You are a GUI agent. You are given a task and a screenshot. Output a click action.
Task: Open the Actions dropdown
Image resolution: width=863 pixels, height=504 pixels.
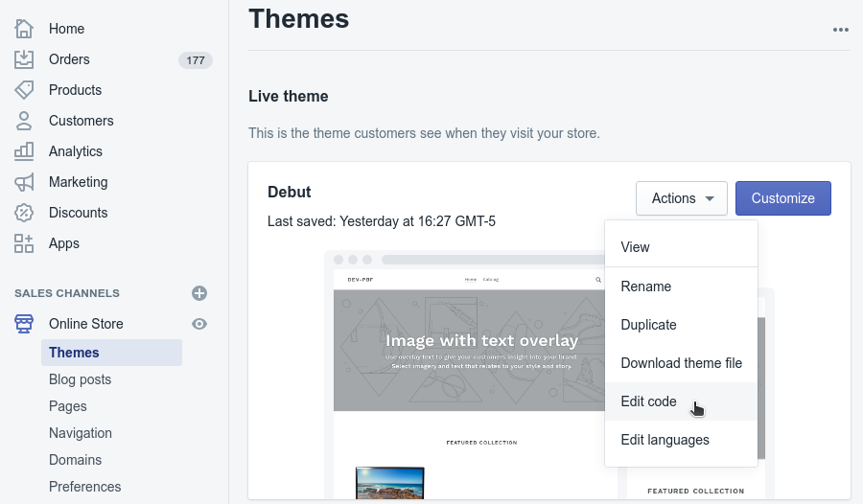[x=681, y=198]
